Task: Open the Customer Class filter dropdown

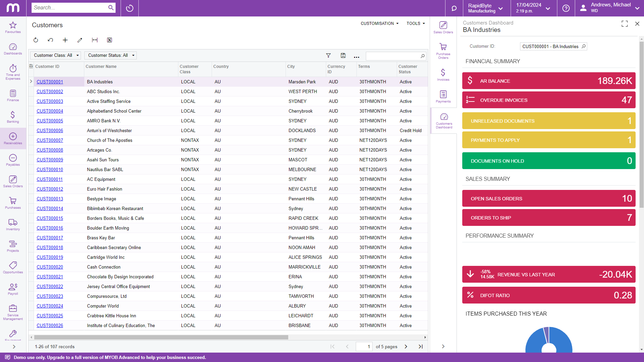Action: tap(55, 55)
